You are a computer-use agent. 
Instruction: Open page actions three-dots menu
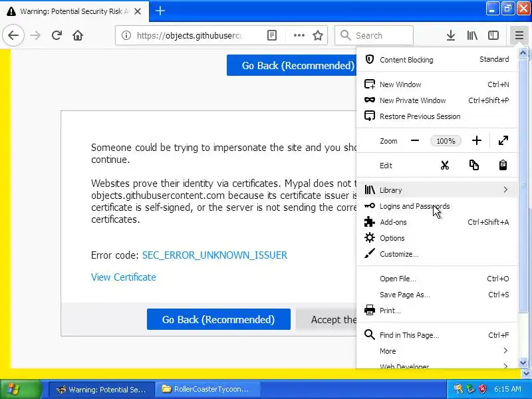pyautogui.click(x=299, y=35)
